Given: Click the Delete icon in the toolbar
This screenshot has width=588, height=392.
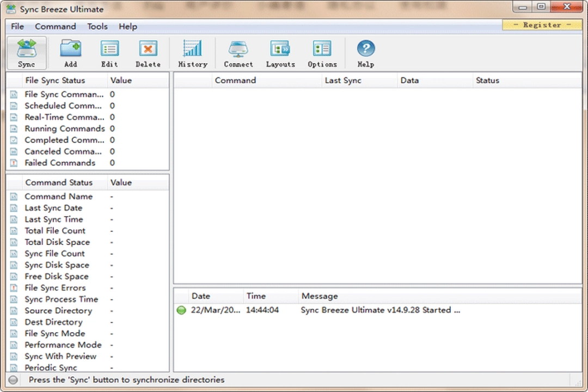Looking at the screenshot, I should click(148, 52).
